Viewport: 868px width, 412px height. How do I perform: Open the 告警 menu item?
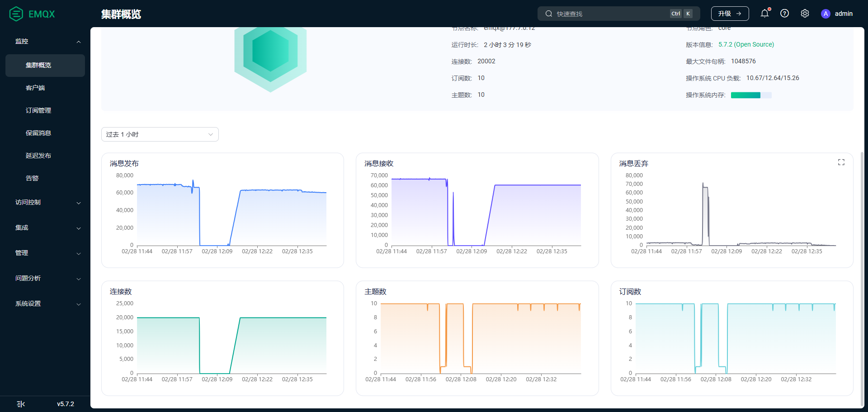45,179
